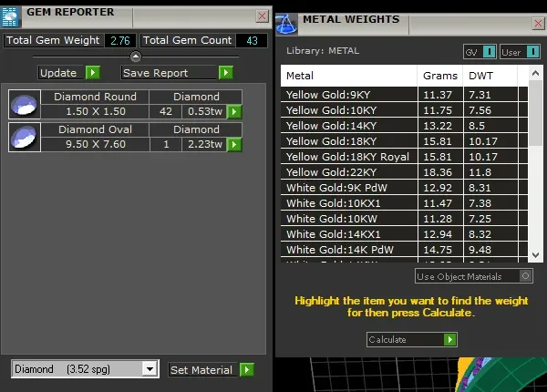Click the metal list scroll down arrow
Screen dimensions: 547x392
pos(535,255)
